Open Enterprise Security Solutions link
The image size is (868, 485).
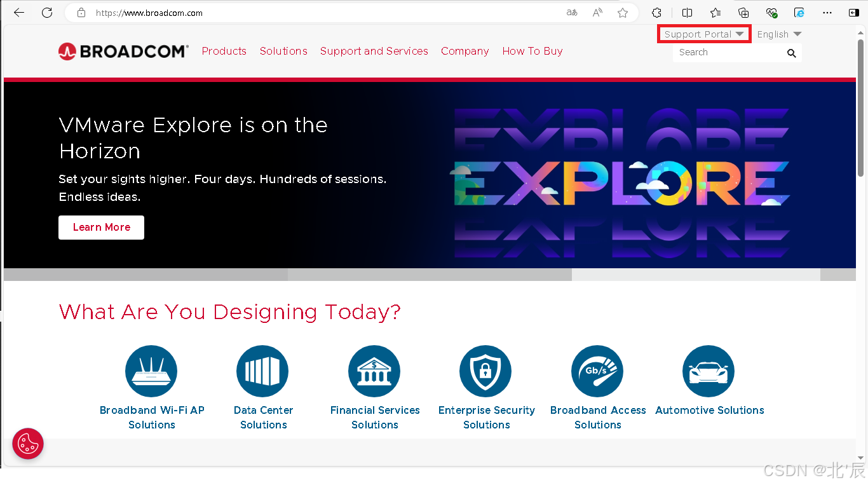[x=487, y=418]
